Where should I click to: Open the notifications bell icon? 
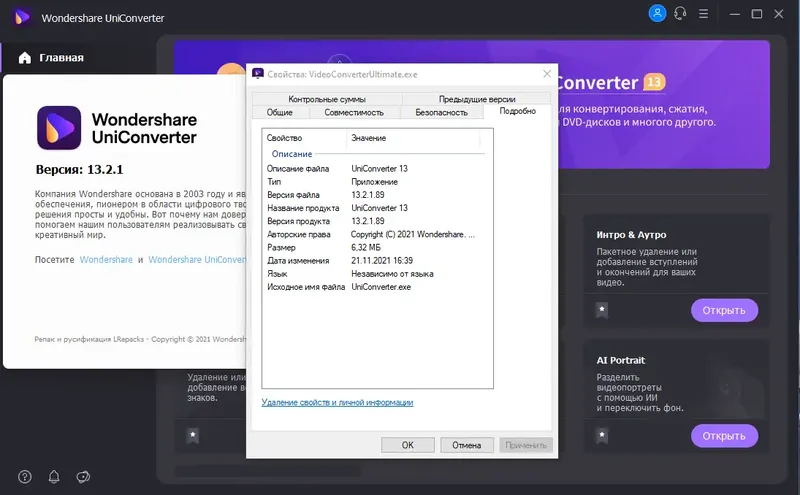point(54,477)
